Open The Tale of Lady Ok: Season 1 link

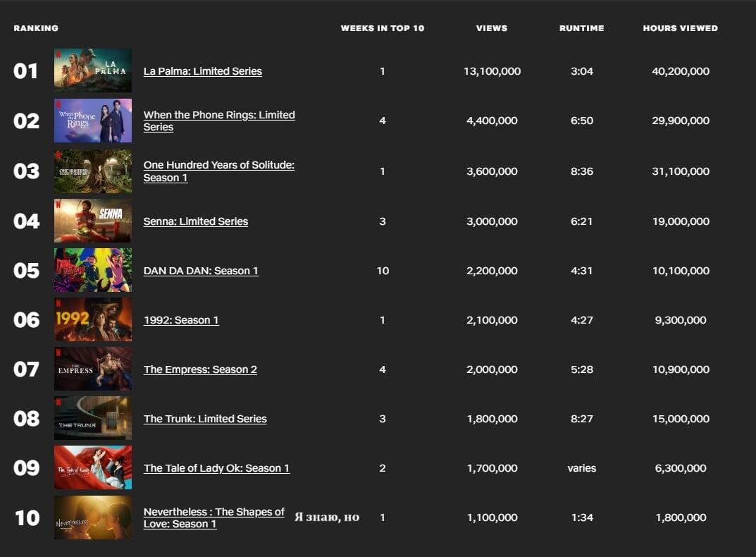pyautogui.click(x=216, y=467)
